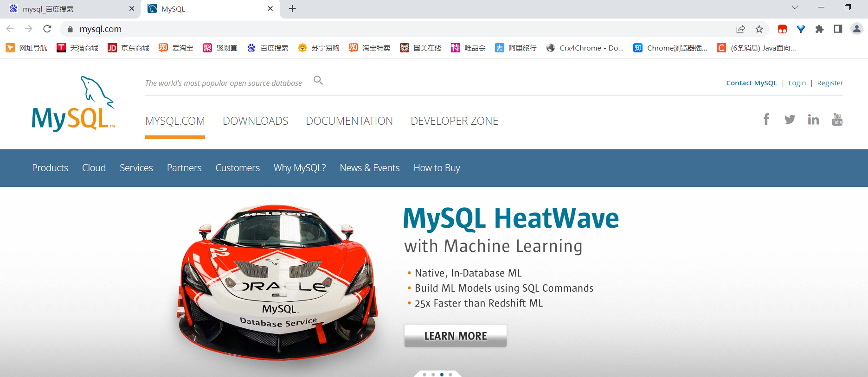Open 爱淘宝 bookmark
Screen dimensions: 868x377
pyautogui.click(x=176, y=48)
